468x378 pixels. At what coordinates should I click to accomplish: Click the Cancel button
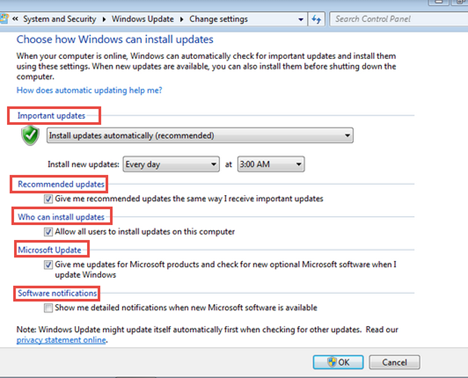click(x=394, y=362)
